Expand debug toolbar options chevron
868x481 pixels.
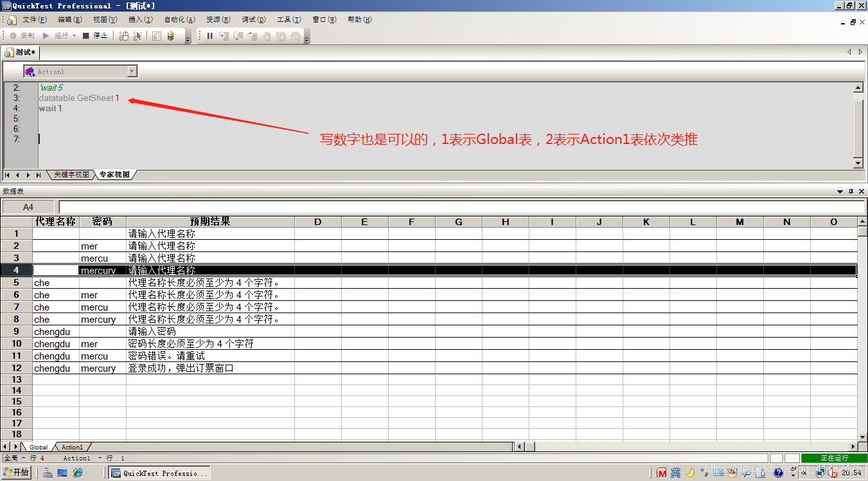(x=307, y=39)
